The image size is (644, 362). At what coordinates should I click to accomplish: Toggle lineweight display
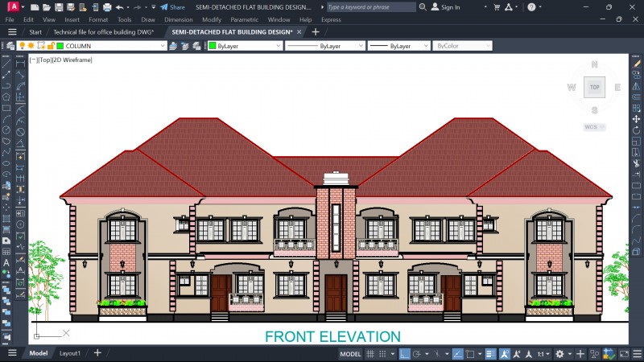pos(490,354)
